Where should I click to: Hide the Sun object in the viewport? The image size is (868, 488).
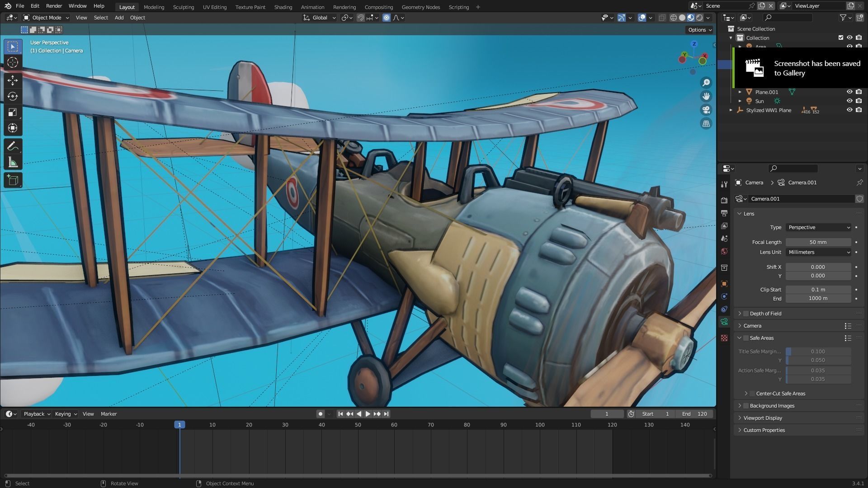850,101
